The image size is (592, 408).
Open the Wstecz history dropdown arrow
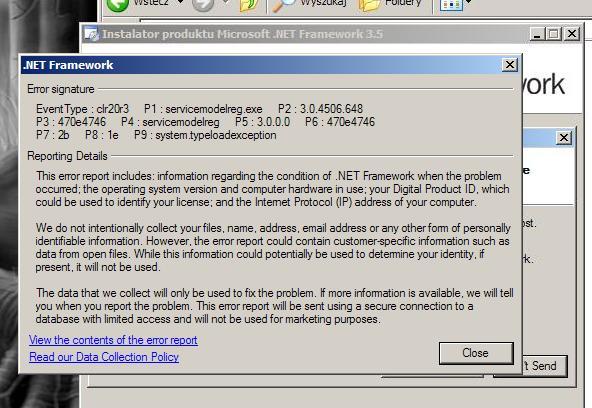180,2
